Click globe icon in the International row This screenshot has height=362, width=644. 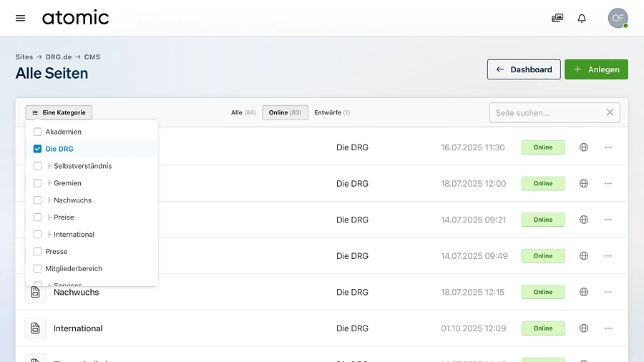[584, 328]
